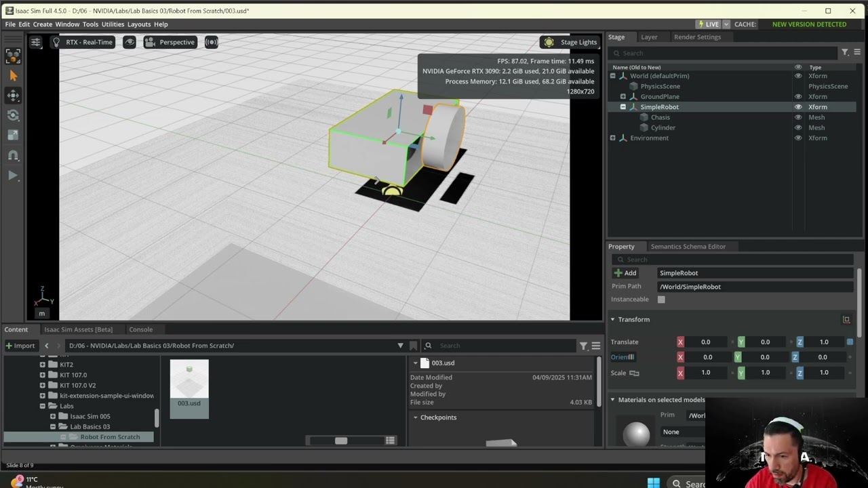
Task: Click the Play simulation button
Action: coord(13,176)
